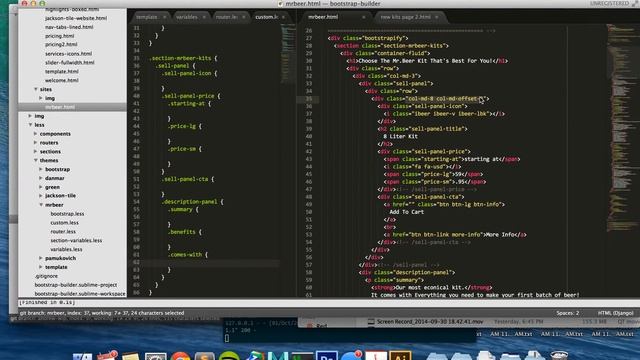Open services-icons.html file
The image size is (640, 360).
click(x=69, y=53)
